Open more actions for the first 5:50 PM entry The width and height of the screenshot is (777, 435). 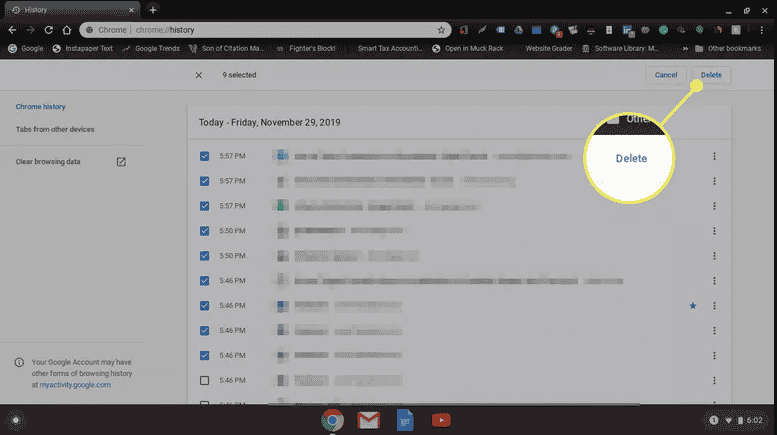pos(714,231)
